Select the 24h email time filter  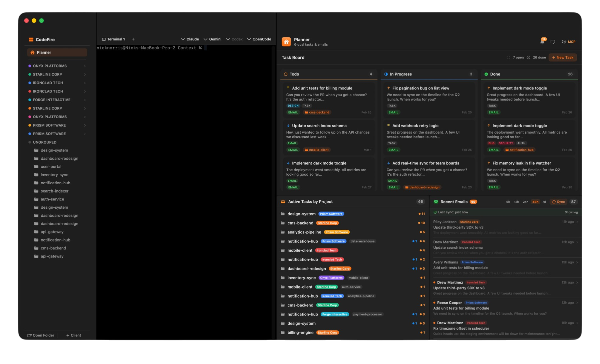click(525, 202)
